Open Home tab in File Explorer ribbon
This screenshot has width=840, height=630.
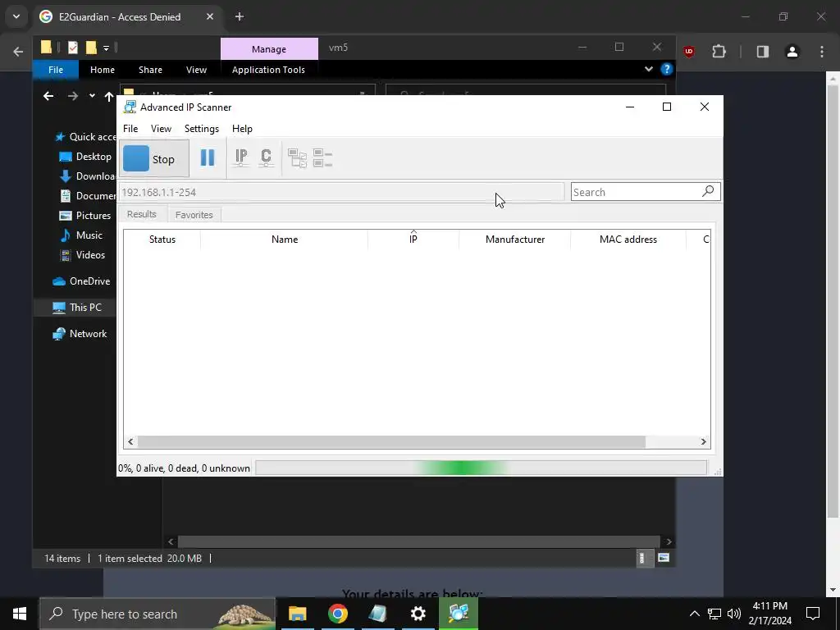tap(103, 70)
